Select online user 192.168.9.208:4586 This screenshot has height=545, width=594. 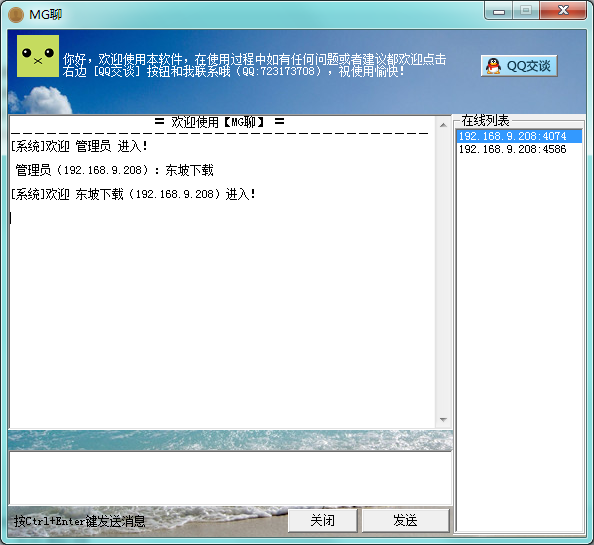[x=519, y=149]
